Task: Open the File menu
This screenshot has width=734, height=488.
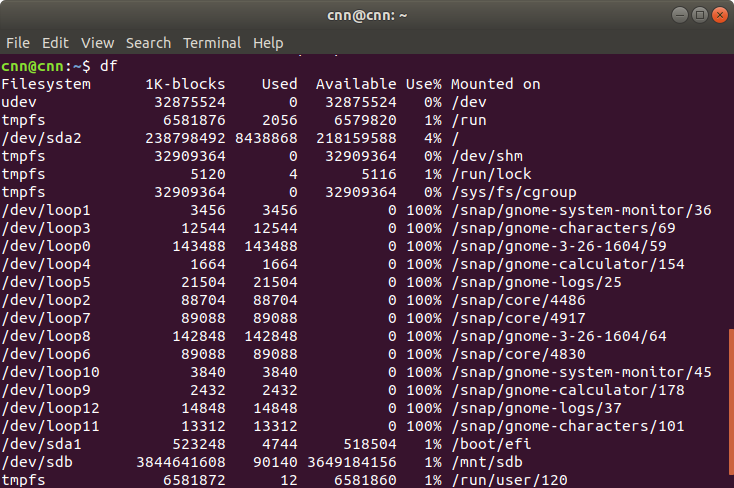Action: 18,43
